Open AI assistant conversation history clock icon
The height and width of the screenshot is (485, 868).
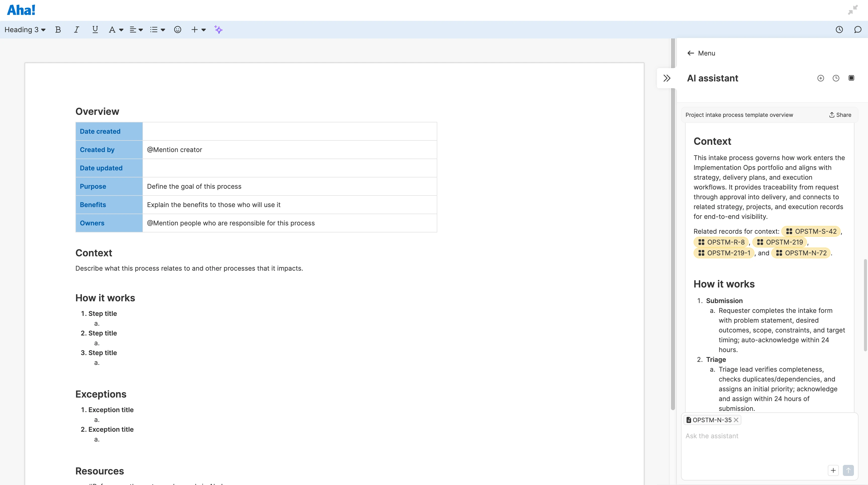(836, 78)
